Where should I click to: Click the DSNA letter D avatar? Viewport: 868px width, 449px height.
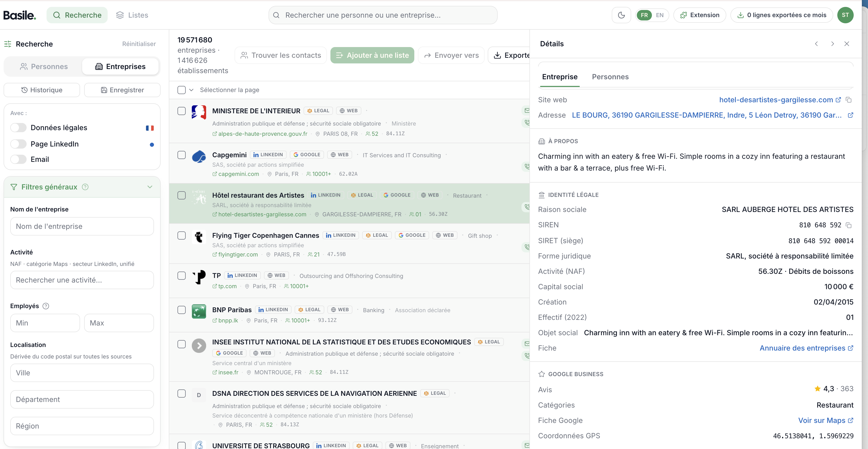click(x=199, y=395)
